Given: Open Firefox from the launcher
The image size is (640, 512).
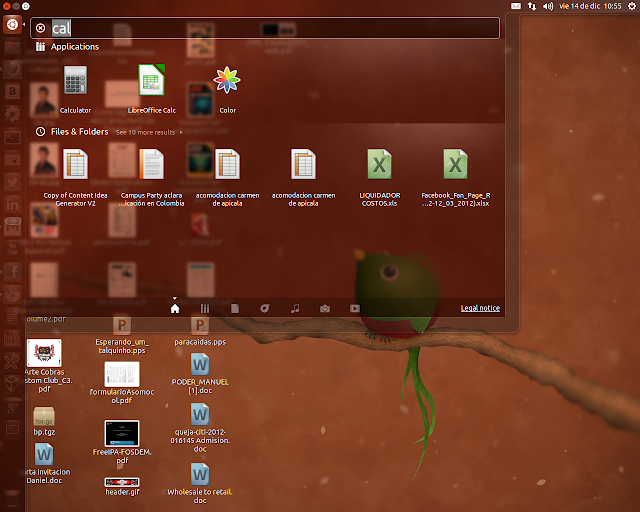Looking at the screenshot, I should click(12, 69).
